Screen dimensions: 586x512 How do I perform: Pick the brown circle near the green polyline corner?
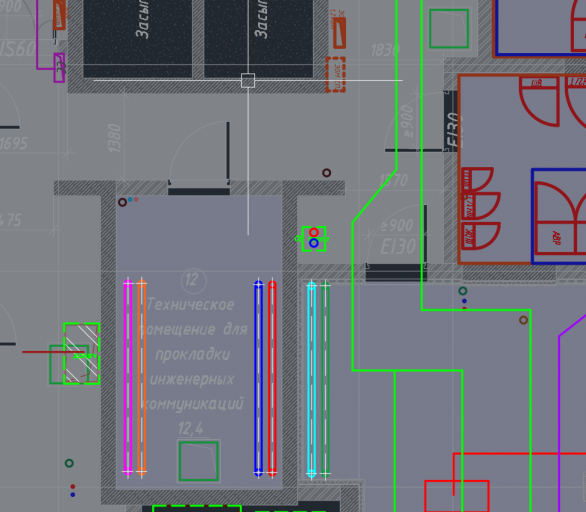pyautogui.click(x=524, y=320)
